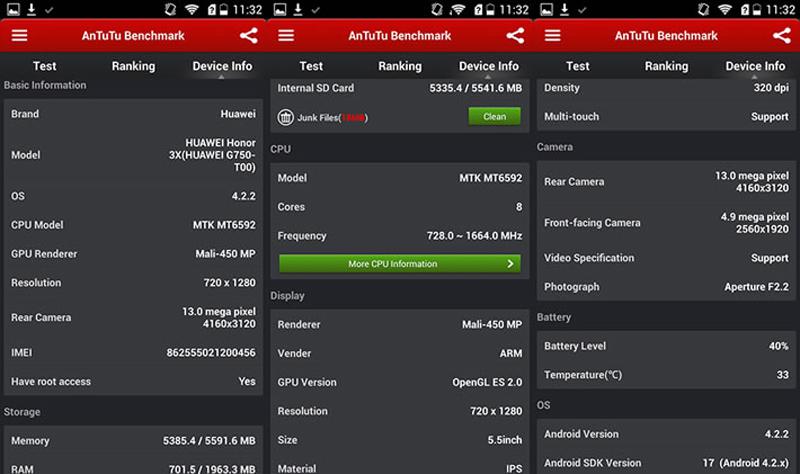The width and height of the screenshot is (800, 474).
Task: Select Device Info tab in right screen
Action: point(755,66)
